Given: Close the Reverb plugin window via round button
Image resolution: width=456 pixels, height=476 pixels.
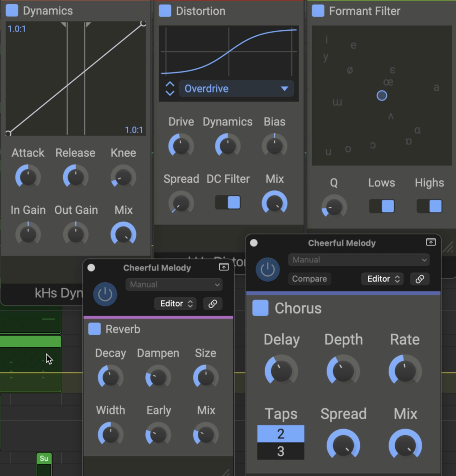Looking at the screenshot, I should pos(91,267).
